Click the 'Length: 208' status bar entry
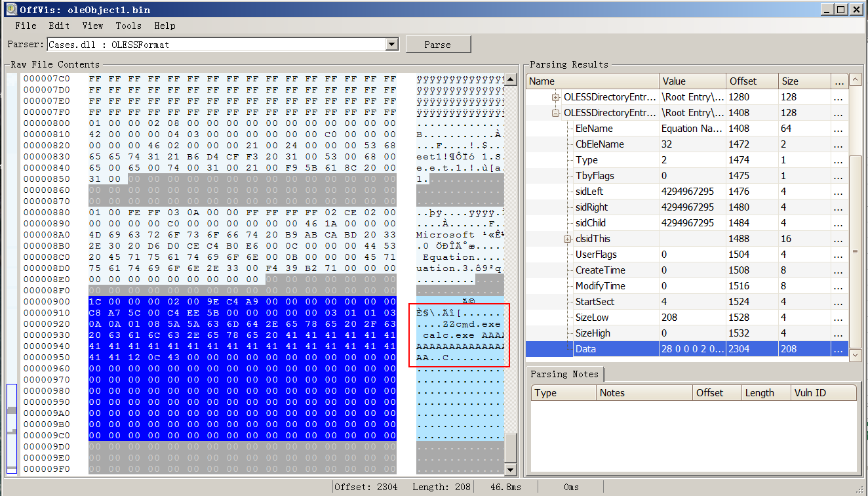The width and height of the screenshot is (868, 496). [x=442, y=487]
